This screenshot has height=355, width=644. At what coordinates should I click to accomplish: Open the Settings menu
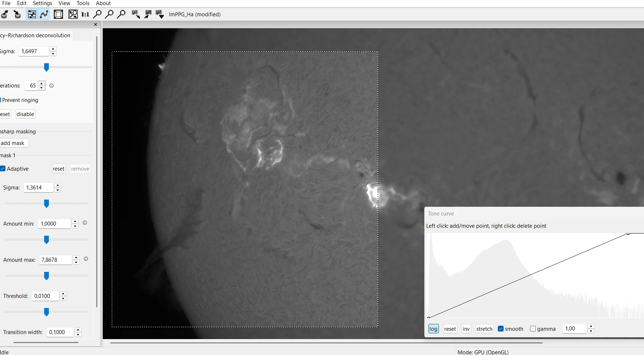[x=42, y=3]
